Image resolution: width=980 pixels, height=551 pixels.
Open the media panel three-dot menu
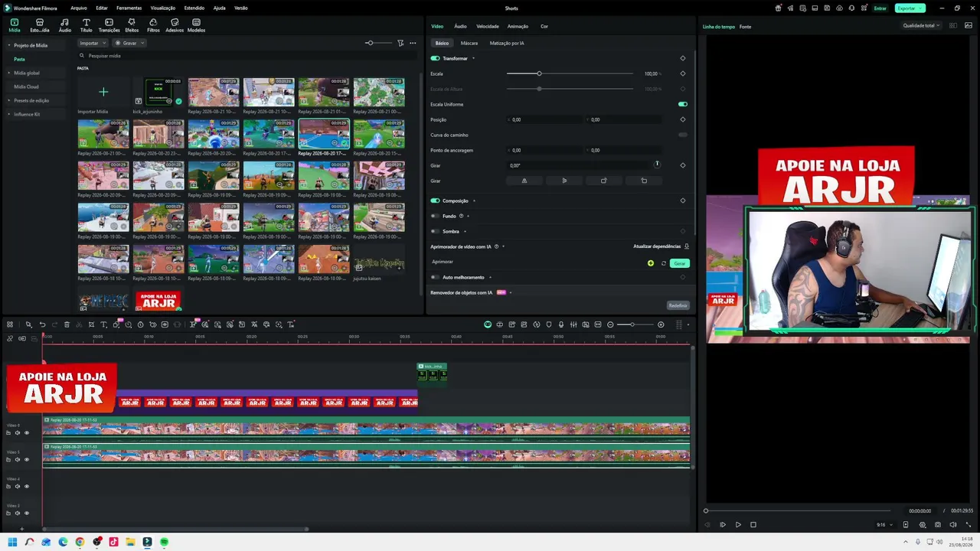pos(413,43)
